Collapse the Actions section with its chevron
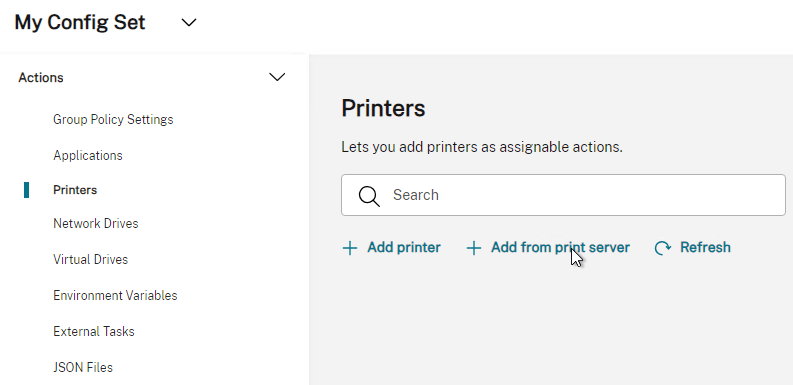 tap(277, 77)
